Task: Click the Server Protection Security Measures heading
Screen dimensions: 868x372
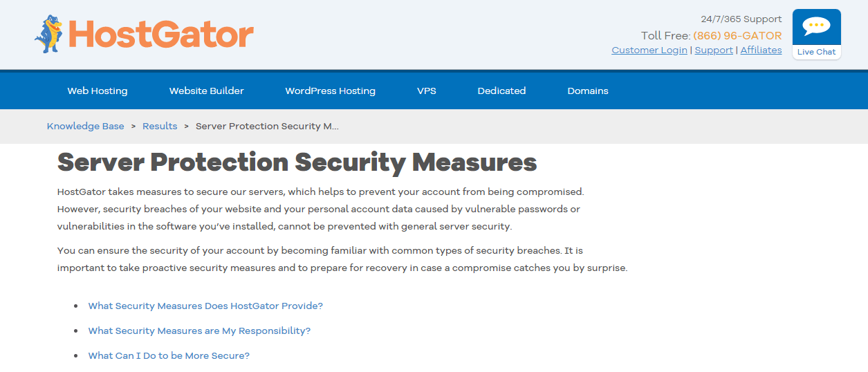Action: tap(297, 162)
